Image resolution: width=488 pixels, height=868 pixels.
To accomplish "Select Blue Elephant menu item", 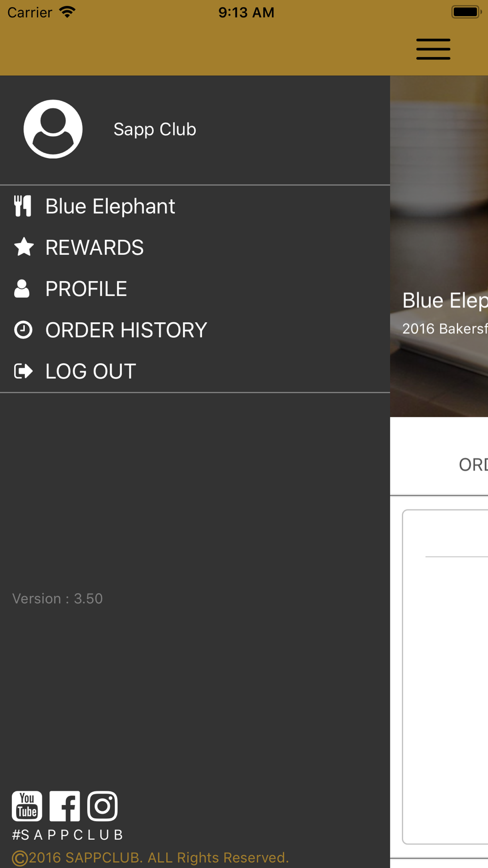I will tap(195, 206).
